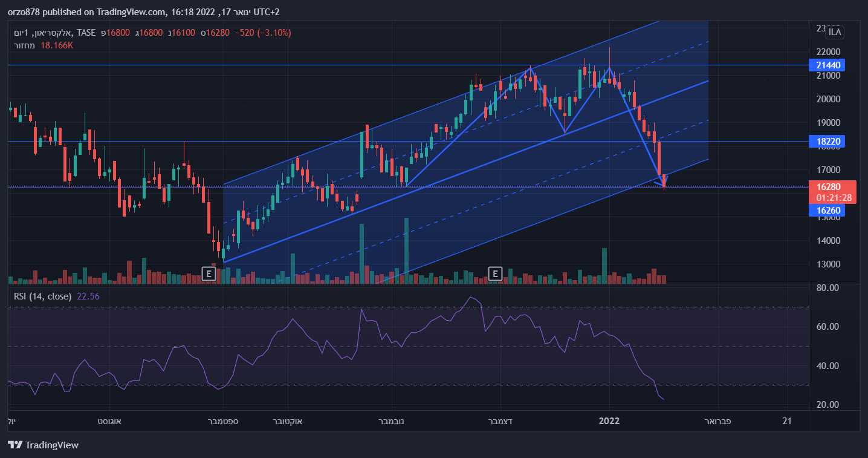Select the 21440 horizontal line price label
This screenshot has height=458, width=868.
pos(826,65)
